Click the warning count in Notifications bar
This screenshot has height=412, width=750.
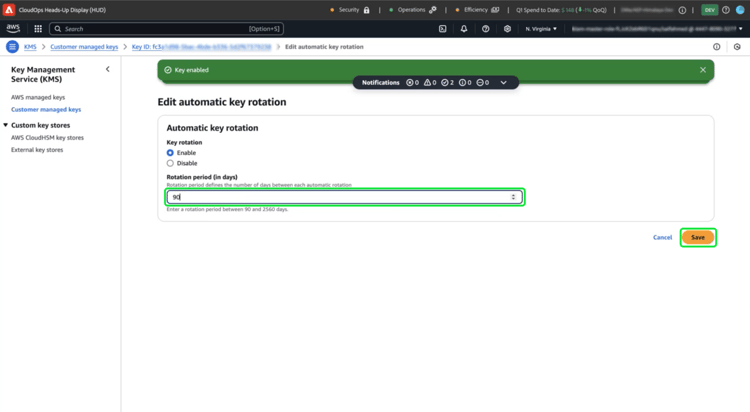pyautogui.click(x=430, y=83)
